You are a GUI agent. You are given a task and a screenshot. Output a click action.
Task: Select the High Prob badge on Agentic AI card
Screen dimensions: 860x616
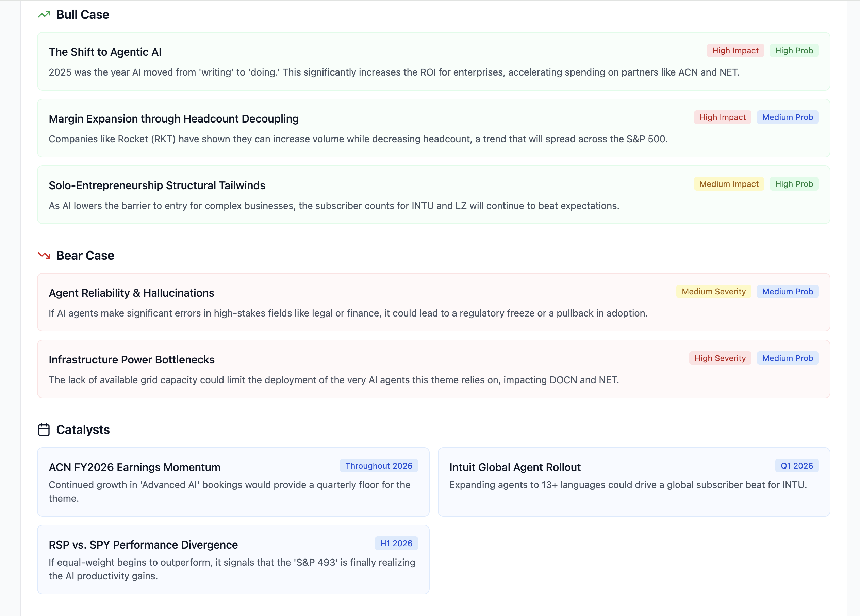794,50
